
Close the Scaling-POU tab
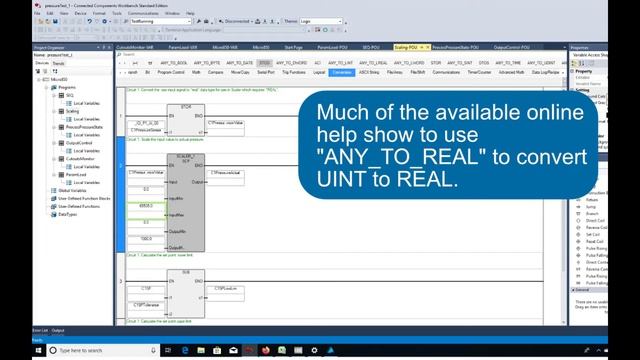(x=428, y=47)
